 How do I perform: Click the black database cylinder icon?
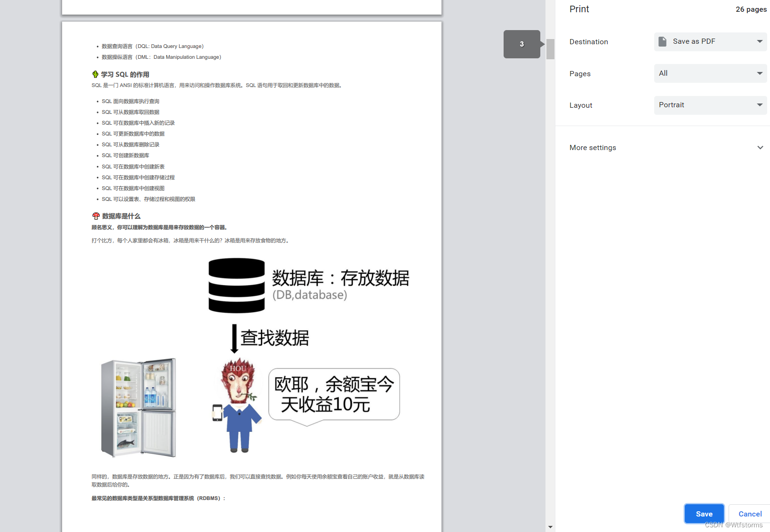[x=237, y=286]
